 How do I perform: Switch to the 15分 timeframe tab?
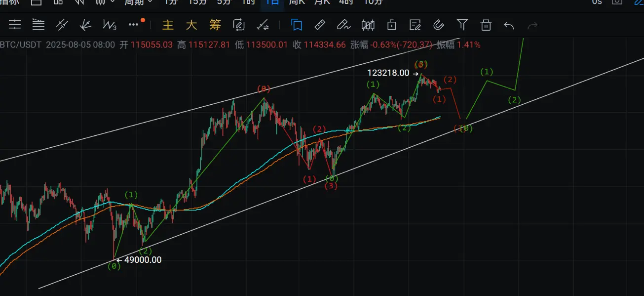pos(197,2)
